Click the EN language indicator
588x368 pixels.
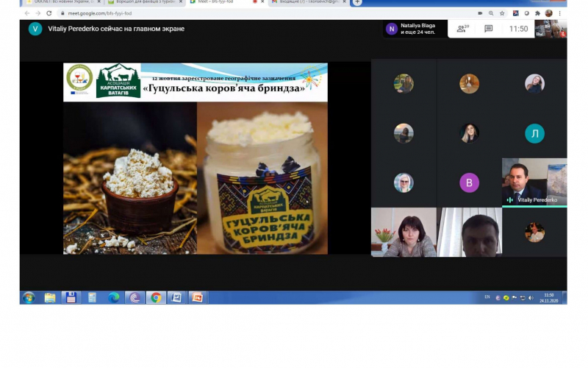(487, 297)
